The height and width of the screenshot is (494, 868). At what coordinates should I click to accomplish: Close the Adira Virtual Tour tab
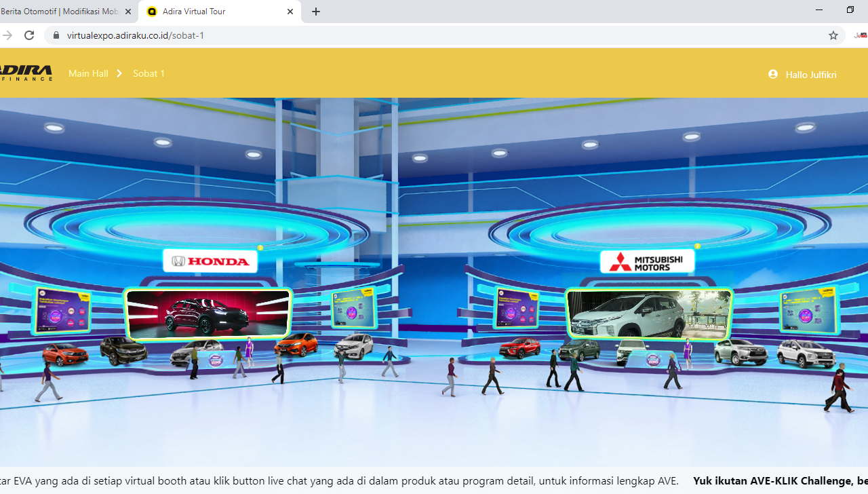click(x=290, y=12)
